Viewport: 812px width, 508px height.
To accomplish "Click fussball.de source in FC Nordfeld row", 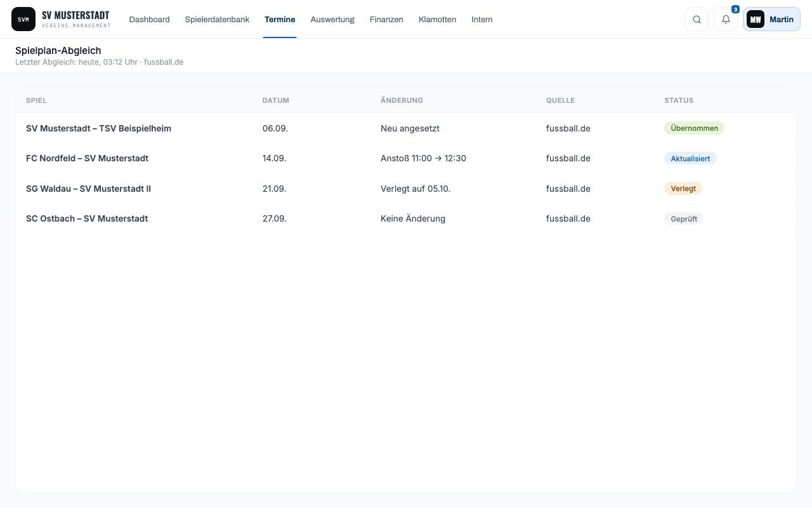I will tap(568, 158).
